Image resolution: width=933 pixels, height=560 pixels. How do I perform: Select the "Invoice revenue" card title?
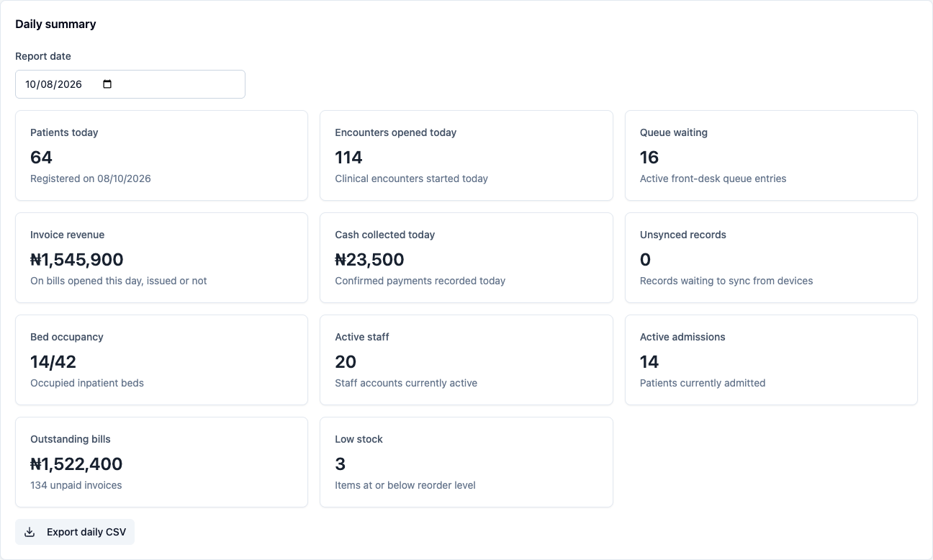(68, 235)
